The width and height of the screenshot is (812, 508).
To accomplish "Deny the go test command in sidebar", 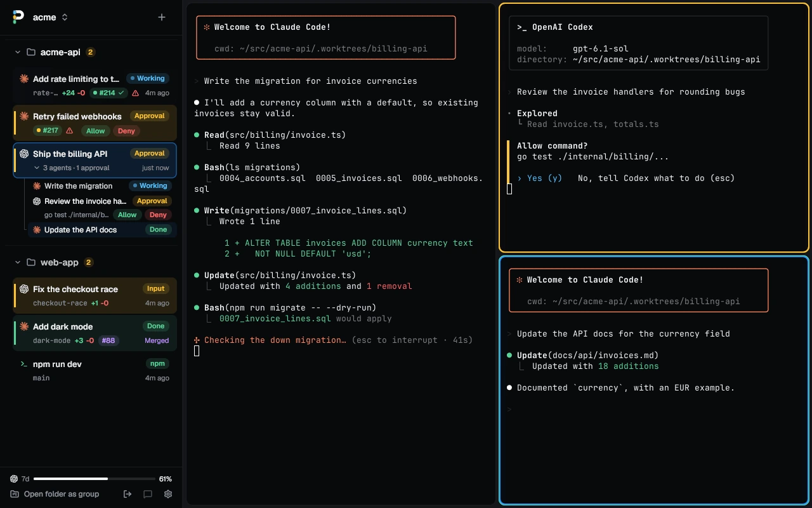I will tap(158, 215).
